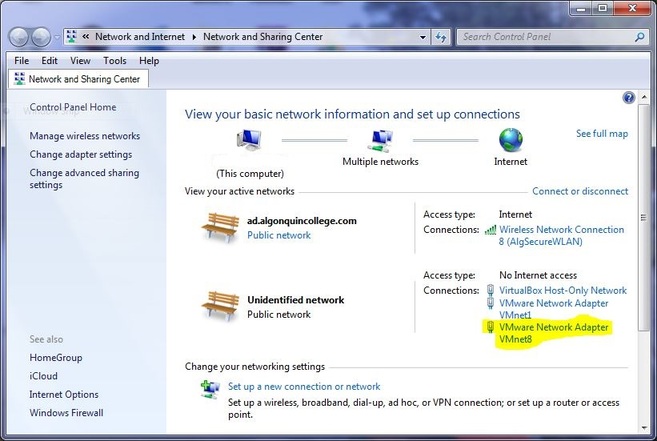Click the See full map link
This screenshot has width=657, height=441.
coord(602,133)
